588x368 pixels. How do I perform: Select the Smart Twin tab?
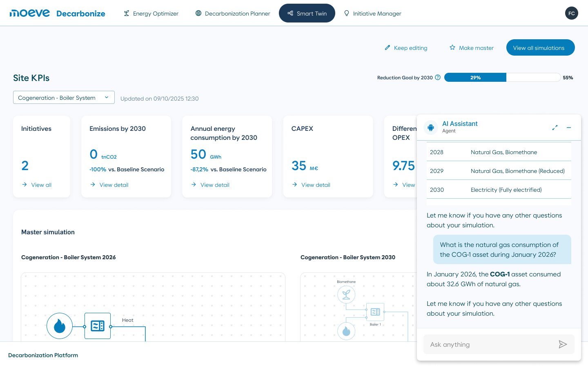pyautogui.click(x=307, y=13)
